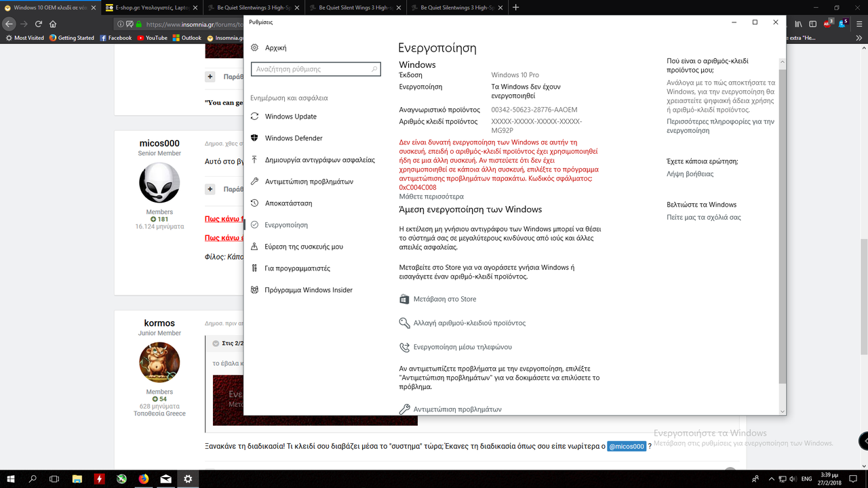Select Πρόγραμμα Windows Insider in sidebar
Screen dimensions: 868x488
click(x=309, y=290)
